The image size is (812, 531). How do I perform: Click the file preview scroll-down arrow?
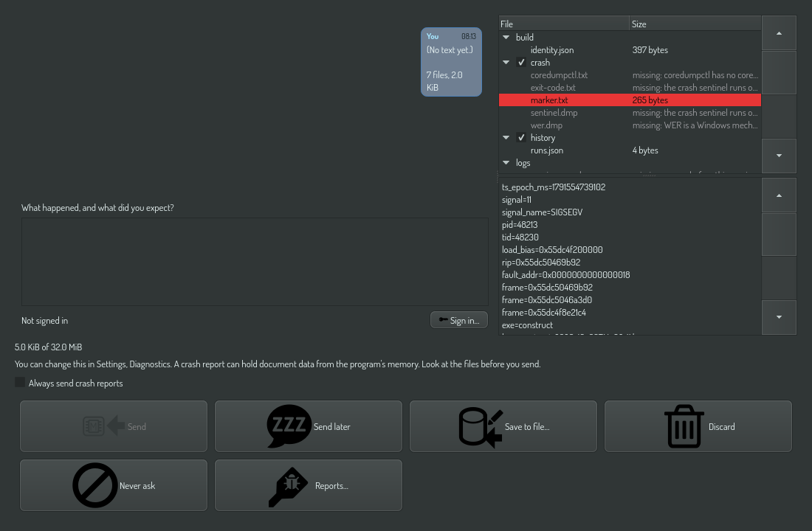click(779, 316)
